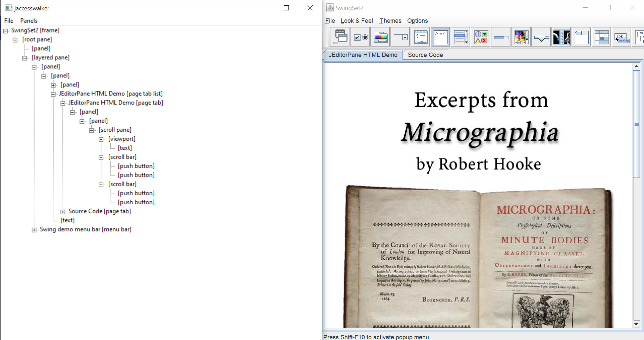Toggle the JEditorPane HTML demo button
Screen dimensions: 644x340
441,37
